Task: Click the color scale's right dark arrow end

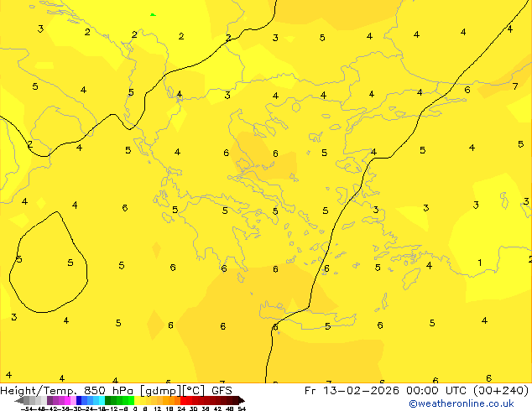Action: pos(242,400)
